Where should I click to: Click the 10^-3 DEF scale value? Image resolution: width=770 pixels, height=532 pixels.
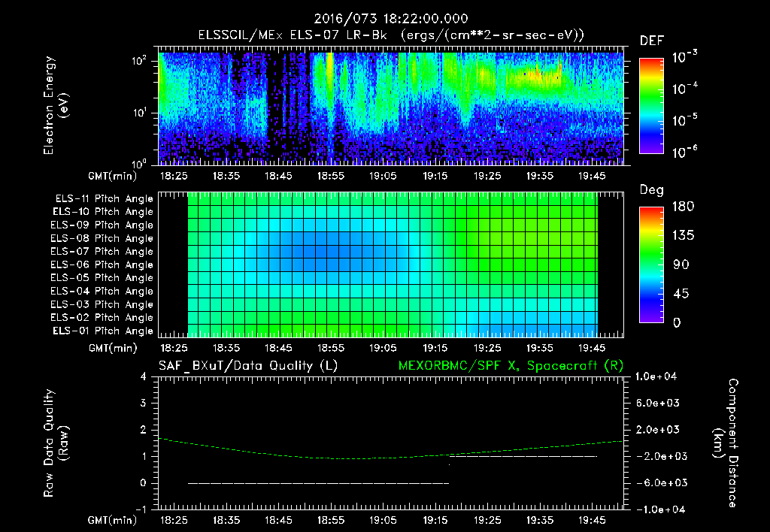coord(685,57)
